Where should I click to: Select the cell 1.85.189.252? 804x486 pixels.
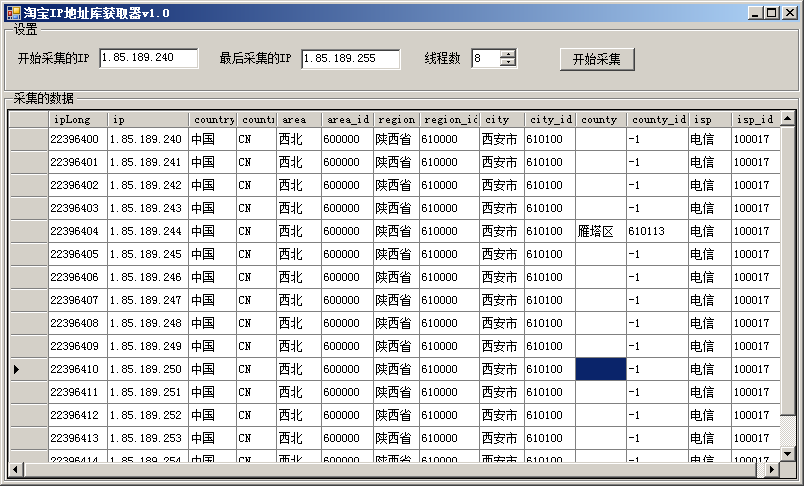click(x=148, y=415)
